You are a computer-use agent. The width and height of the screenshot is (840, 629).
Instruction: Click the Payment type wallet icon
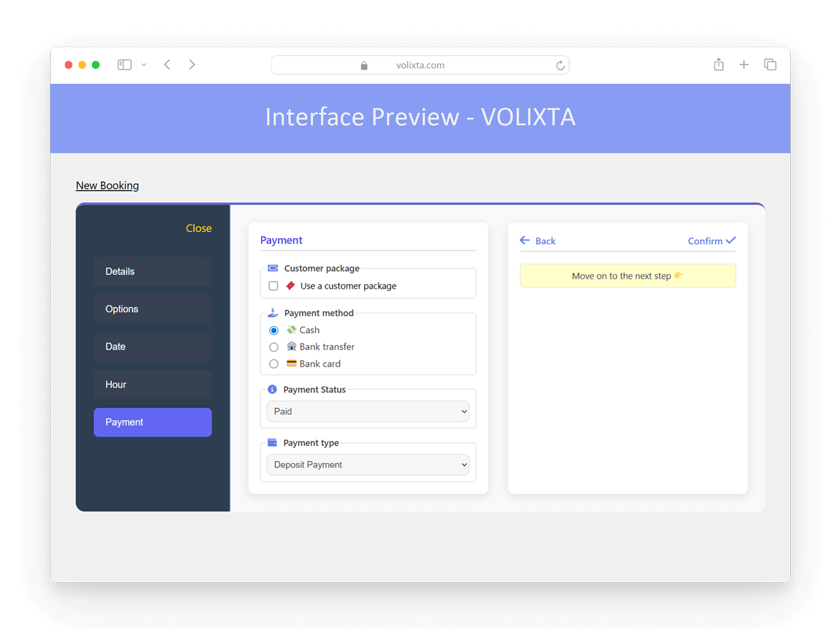(272, 443)
